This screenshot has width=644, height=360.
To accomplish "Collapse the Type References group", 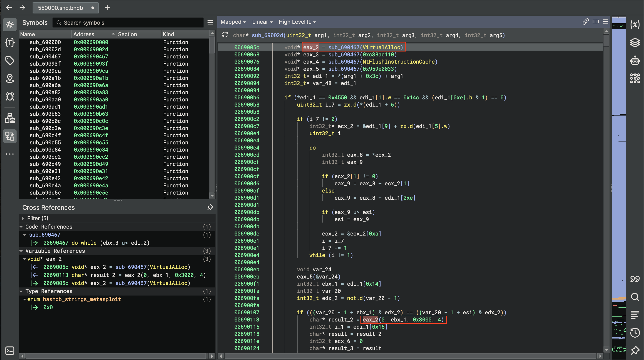I will (21, 291).
